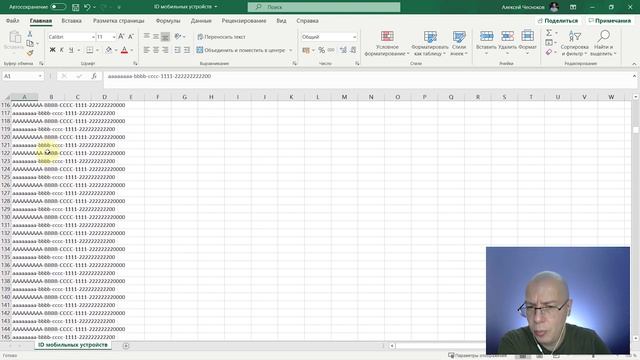Open the Вид tab
Screen dimensions: 640x360
[281, 20]
